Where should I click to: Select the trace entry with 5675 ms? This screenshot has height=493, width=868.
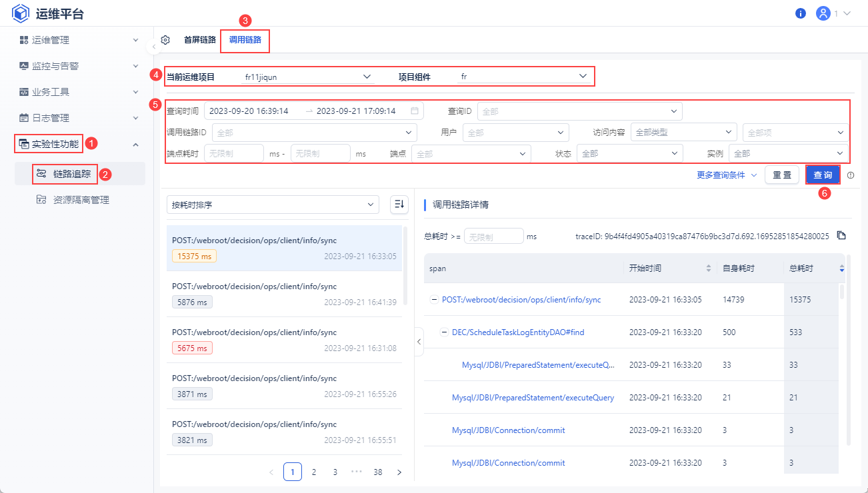[284, 340]
